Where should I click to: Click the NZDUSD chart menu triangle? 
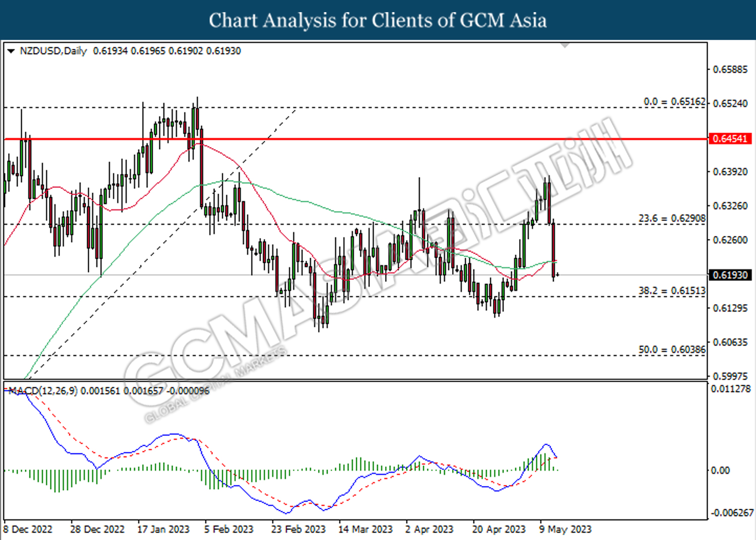(x=11, y=51)
